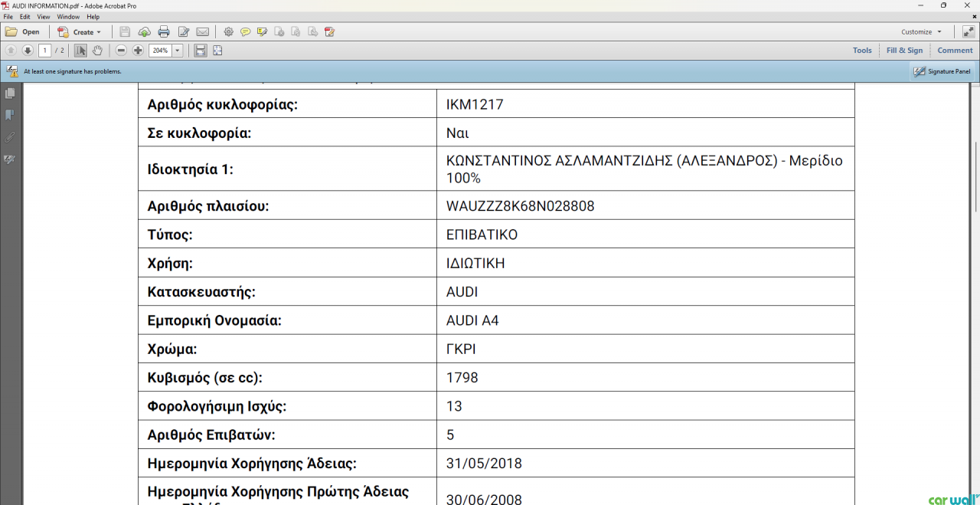The height and width of the screenshot is (505, 980).
Task: Click the zoom in plus button
Action: pos(138,51)
